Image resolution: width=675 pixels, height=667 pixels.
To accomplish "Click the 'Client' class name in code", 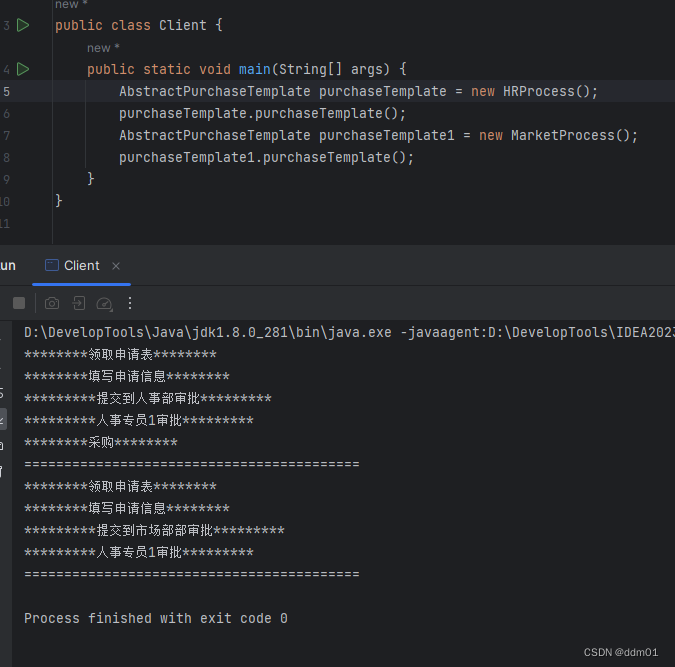I will (x=183, y=25).
